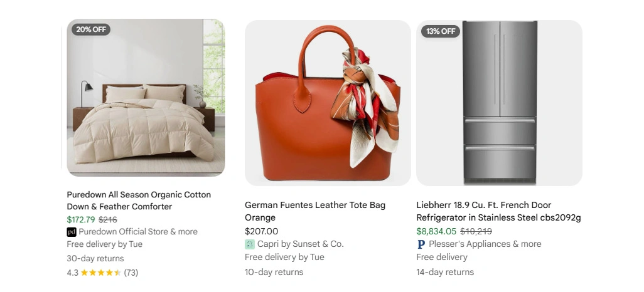Click the 13% OFF badge on refrigerator
Viewport: 644px width, 292px height.
click(x=440, y=31)
